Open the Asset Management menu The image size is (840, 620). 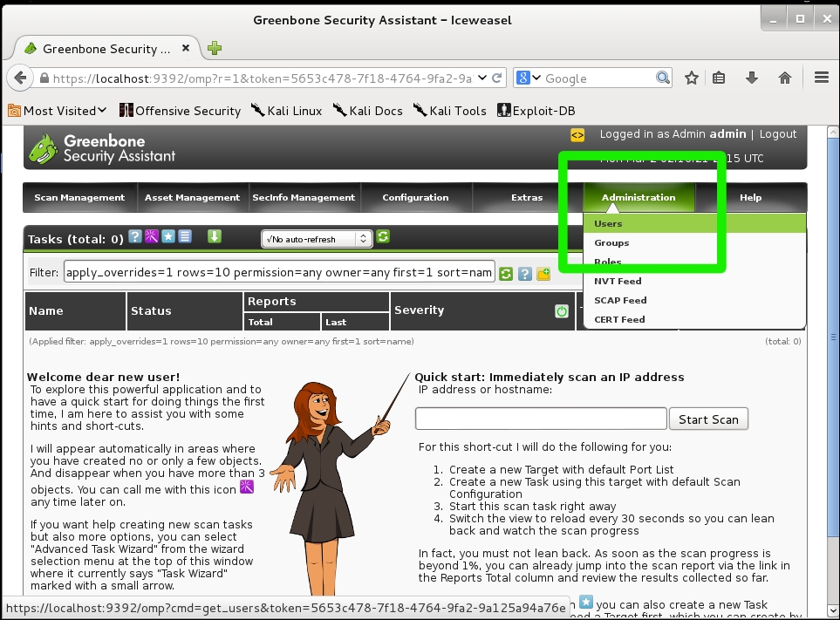point(192,198)
